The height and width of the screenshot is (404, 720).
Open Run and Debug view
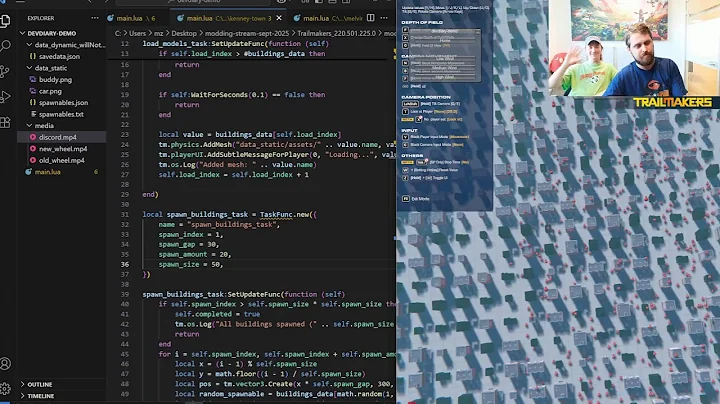click(6, 96)
